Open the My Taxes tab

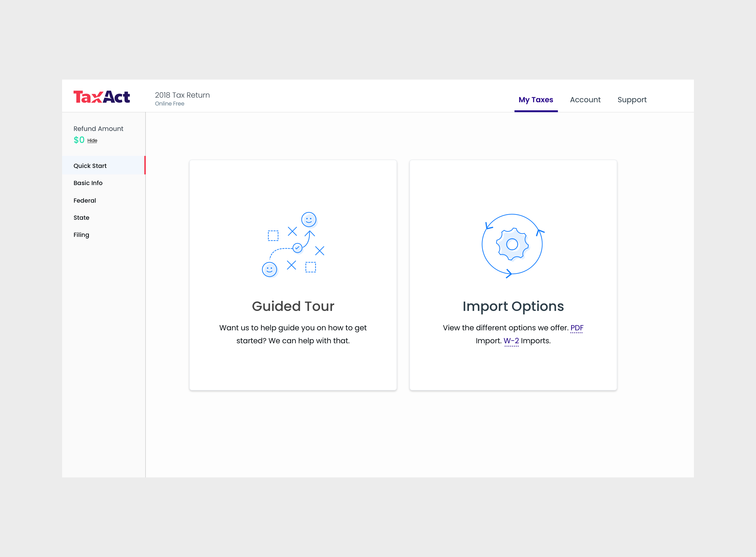(536, 100)
